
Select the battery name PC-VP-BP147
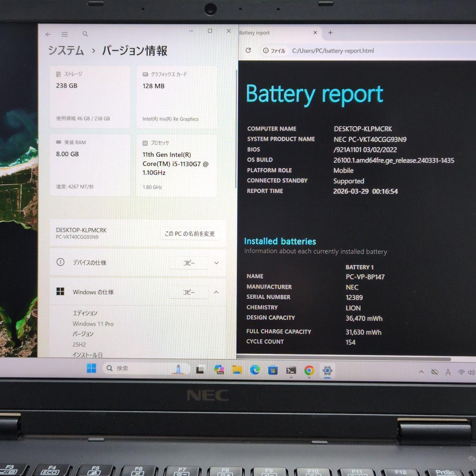point(365,277)
